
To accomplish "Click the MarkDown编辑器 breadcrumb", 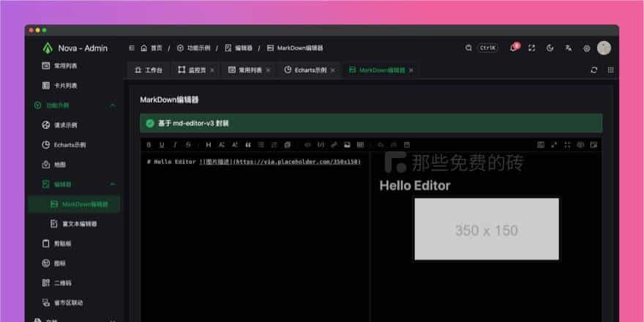I will pos(295,48).
